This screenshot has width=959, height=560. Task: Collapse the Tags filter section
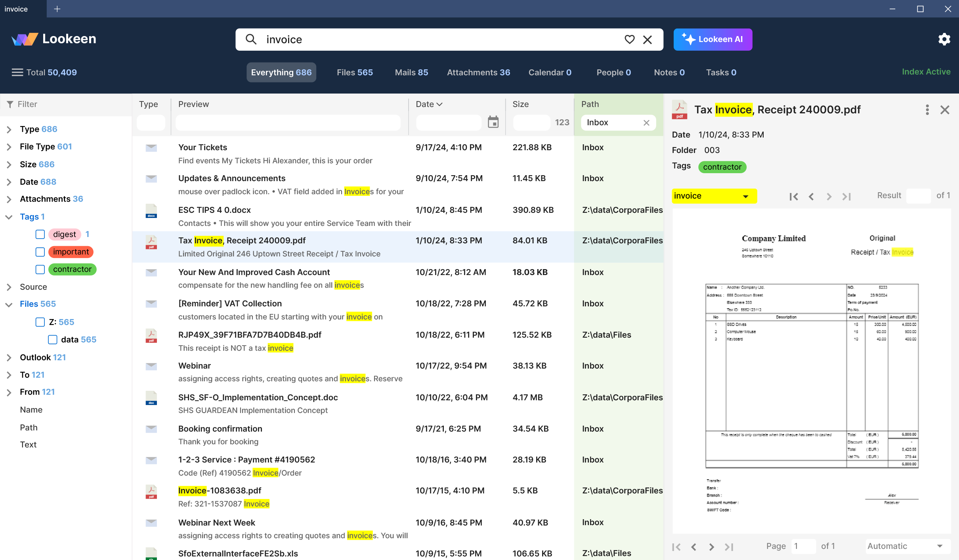9,217
